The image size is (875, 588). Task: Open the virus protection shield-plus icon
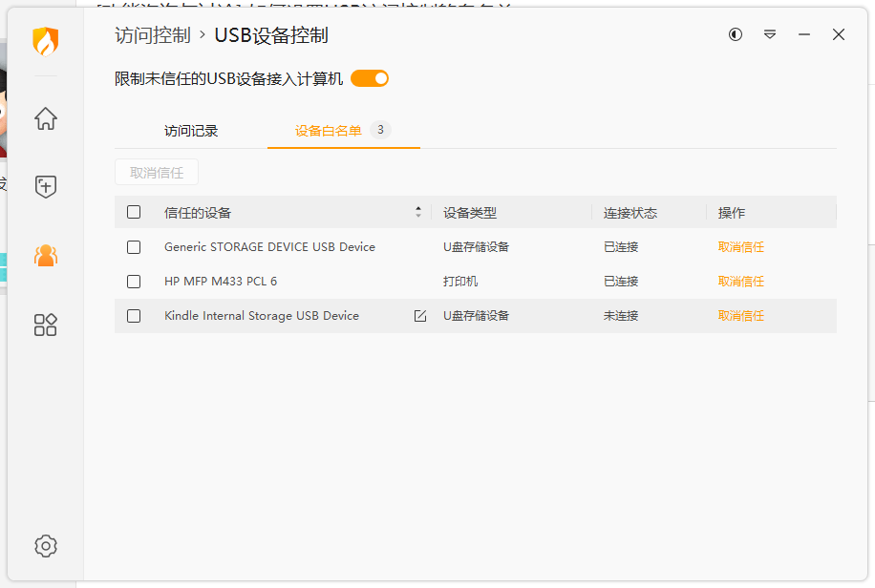46,186
